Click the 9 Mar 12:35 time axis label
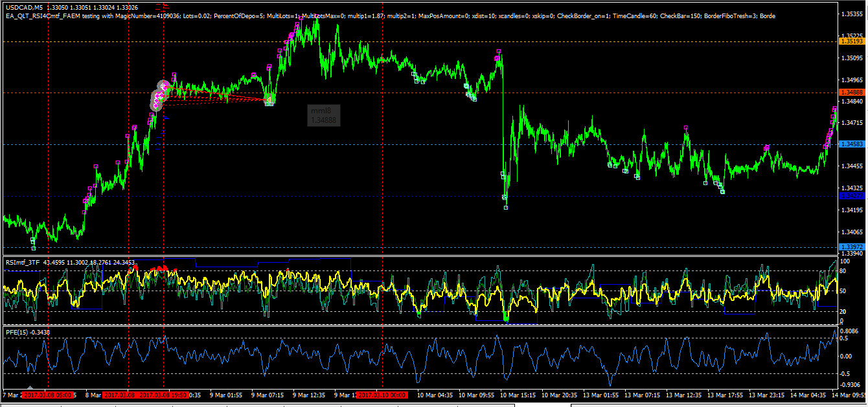This screenshot has width=868, height=407. 310,395
